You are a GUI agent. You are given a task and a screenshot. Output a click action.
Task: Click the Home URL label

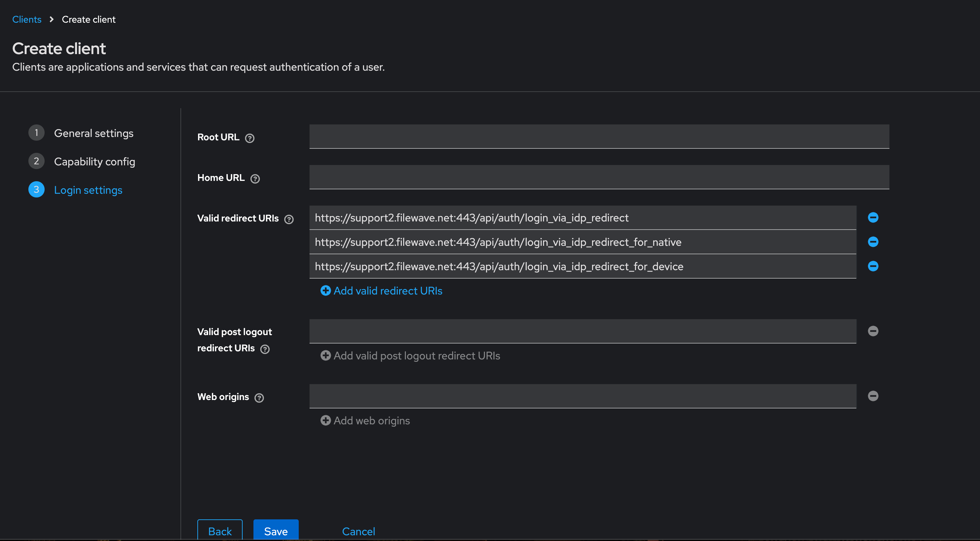click(221, 178)
